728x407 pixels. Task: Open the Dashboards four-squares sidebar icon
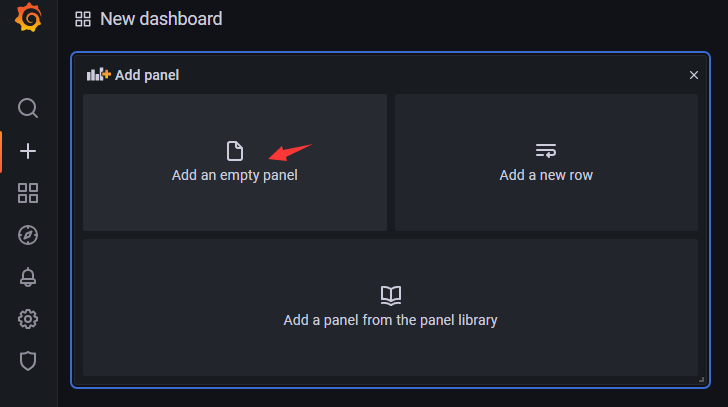pos(28,193)
